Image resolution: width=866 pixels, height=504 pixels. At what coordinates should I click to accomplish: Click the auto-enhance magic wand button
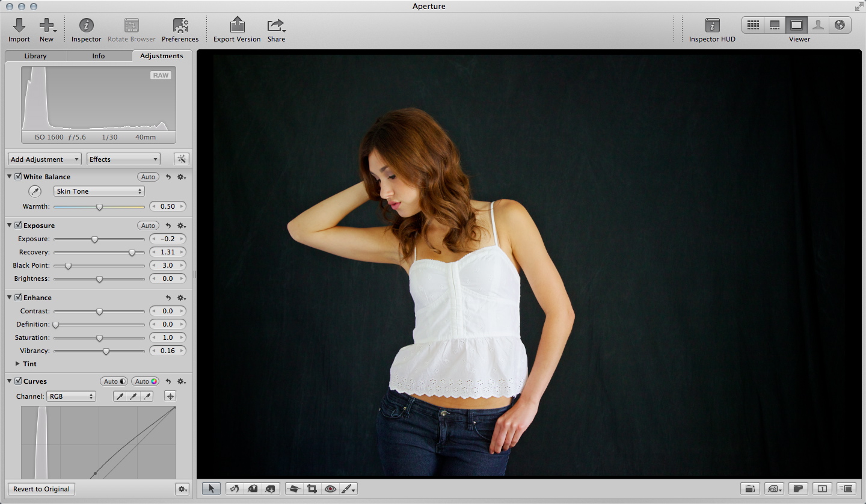click(x=181, y=159)
